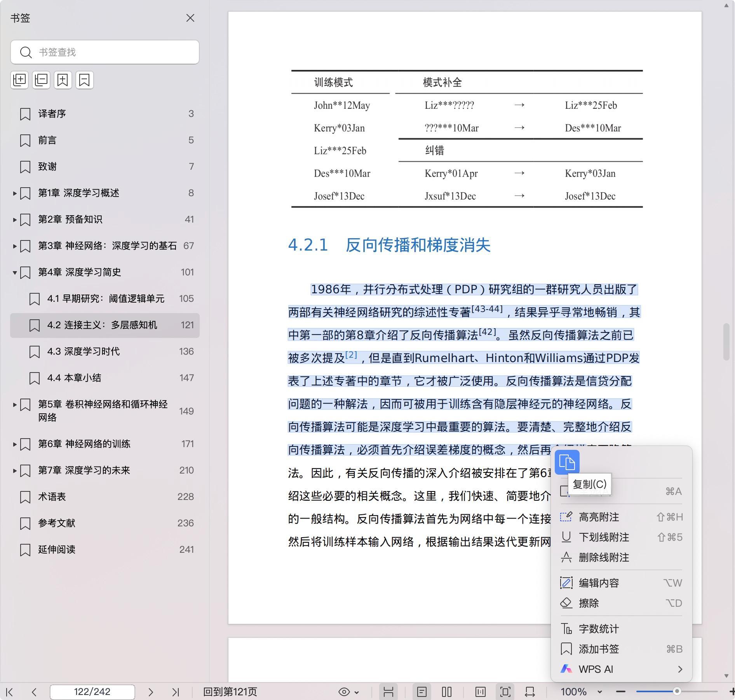Image resolution: width=735 pixels, height=700 pixels.
Task: Click the zoom slider handle
Action: tap(677, 691)
